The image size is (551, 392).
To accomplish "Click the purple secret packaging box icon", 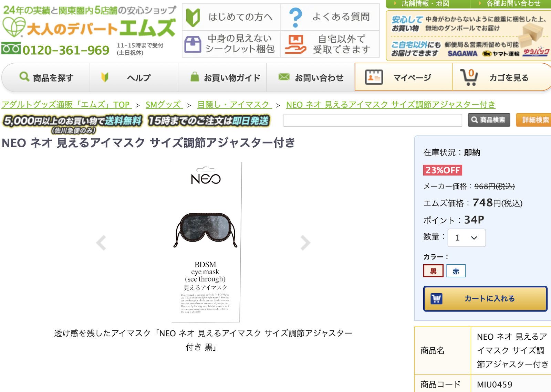I will [193, 44].
